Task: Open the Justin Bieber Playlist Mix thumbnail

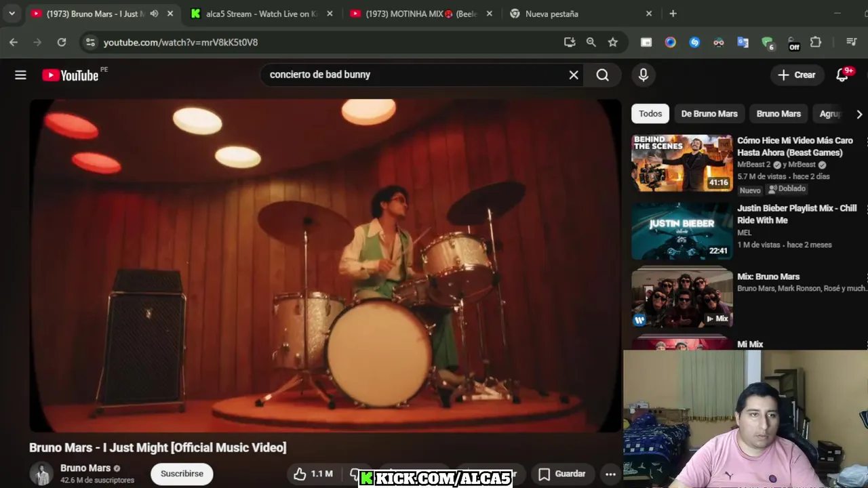Action: tap(682, 231)
